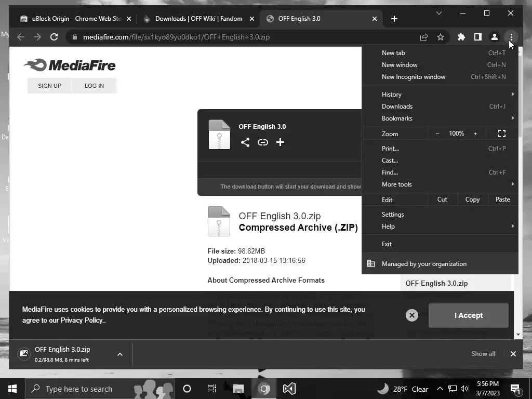Open download item options chevron

tap(120, 354)
